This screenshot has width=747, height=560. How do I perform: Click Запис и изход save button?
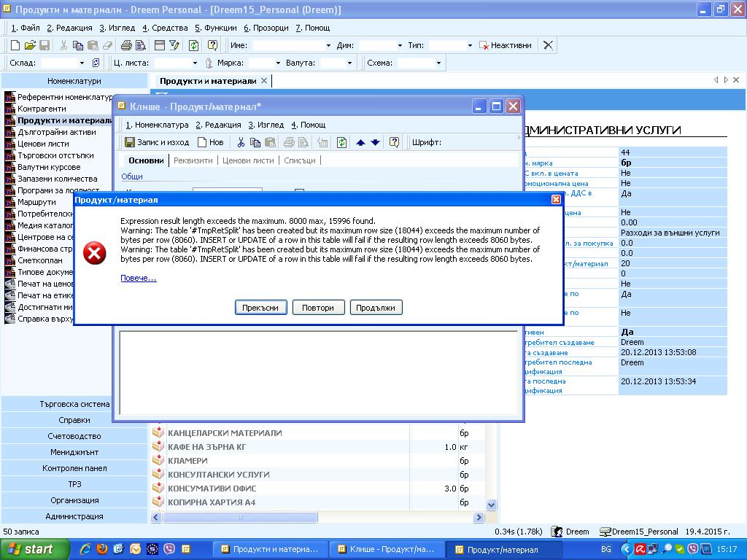point(158,142)
